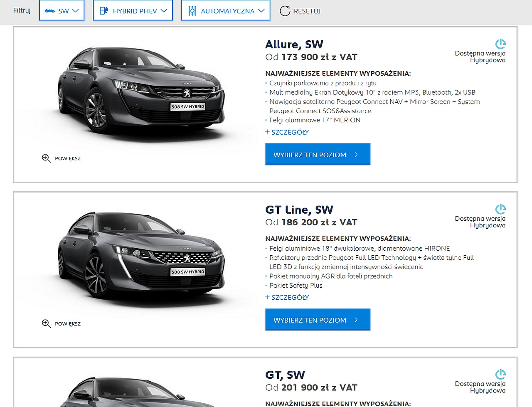Click Dostępna wersja Hybrydowa text on Allure card

pos(480,57)
